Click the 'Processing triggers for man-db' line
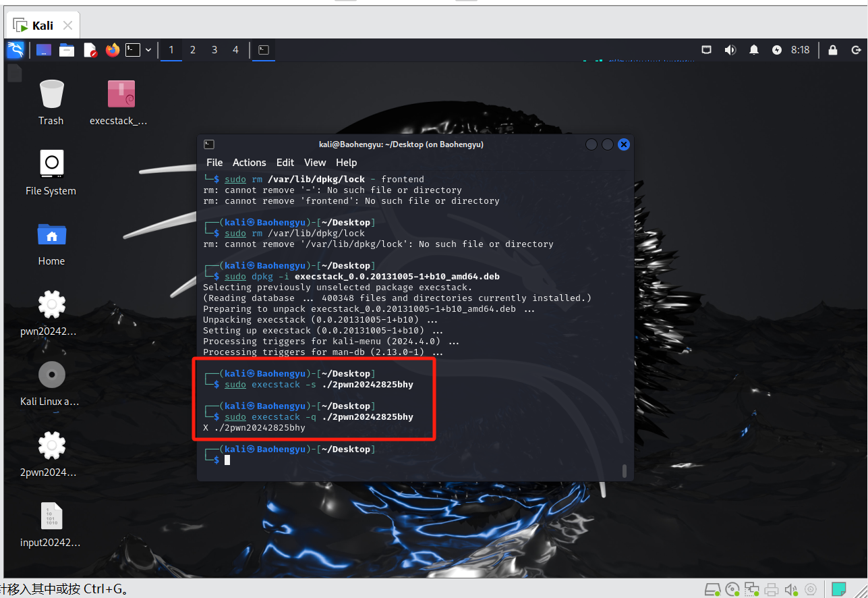This screenshot has height=598, width=868. point(323,352)
